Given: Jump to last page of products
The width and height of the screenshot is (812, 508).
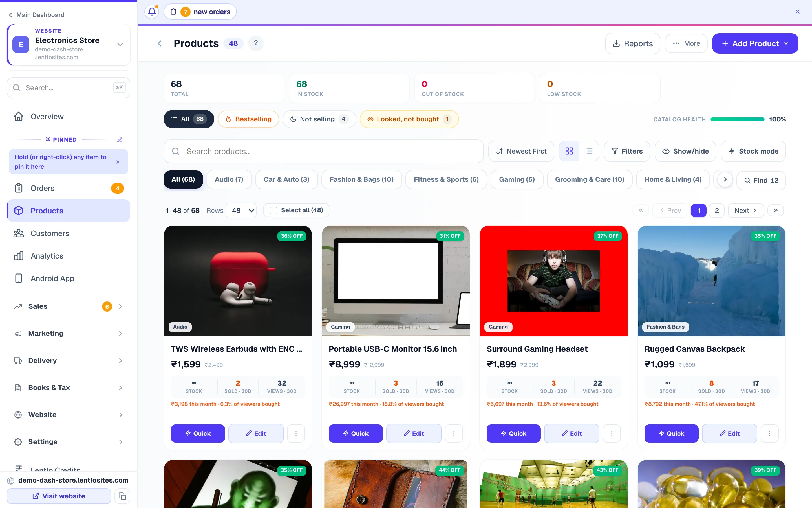Looking at the screenshot, I should [775, 210].
